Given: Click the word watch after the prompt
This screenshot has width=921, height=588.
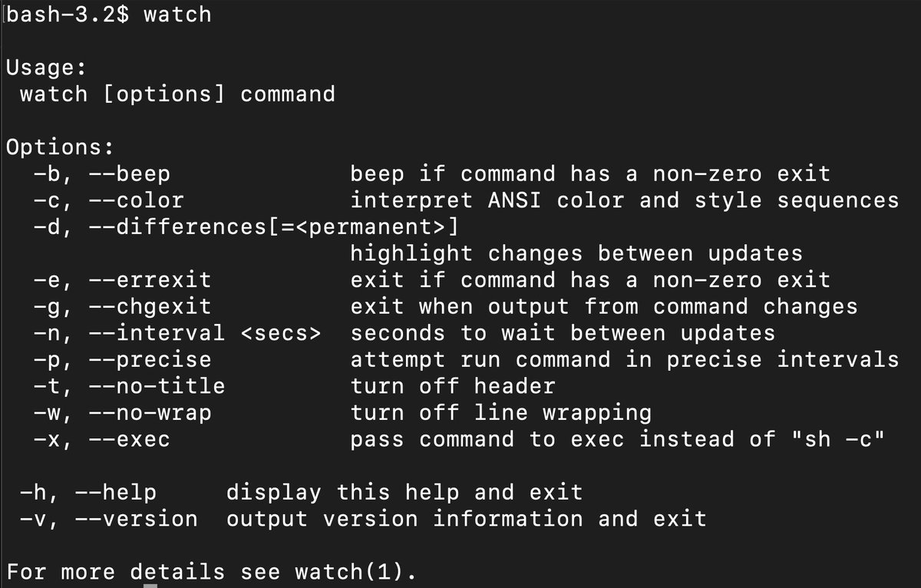Looking at the screenshot, I should click(x=177, y=14).
